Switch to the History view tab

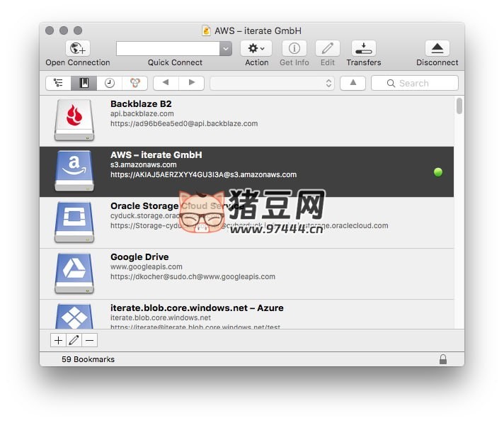pyautogui.click(x=110, y=84)
